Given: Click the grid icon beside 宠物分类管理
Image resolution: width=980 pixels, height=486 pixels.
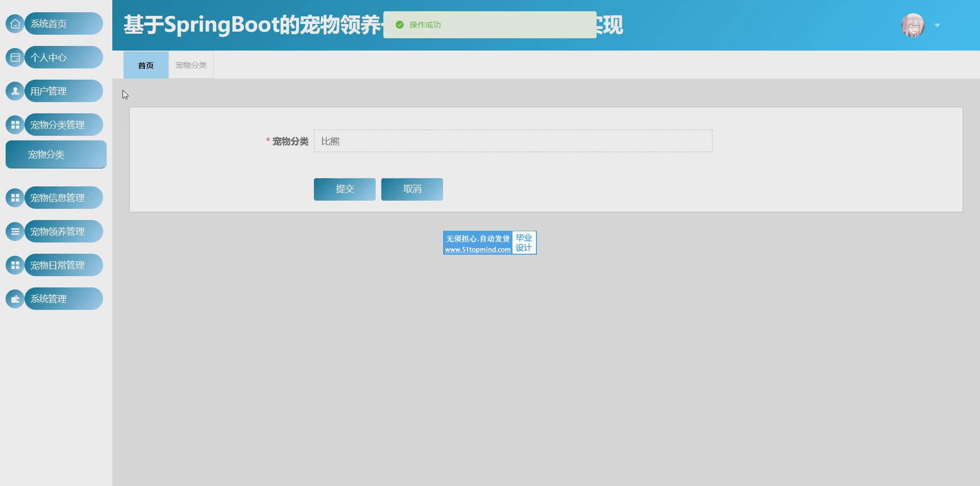Looking at the screenshot, I should pyautogui.click(x=15, y=125).
